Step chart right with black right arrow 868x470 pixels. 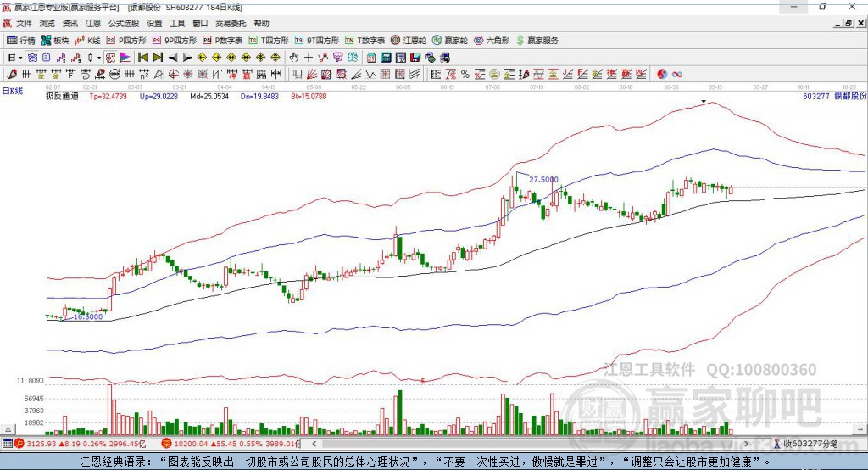(x=187, y=58)
